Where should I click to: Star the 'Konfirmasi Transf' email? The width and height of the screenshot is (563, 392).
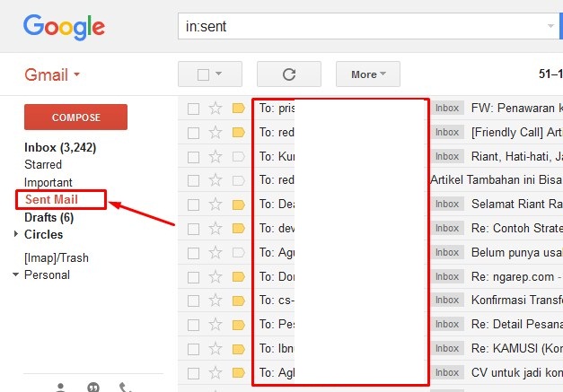(216, 301)
